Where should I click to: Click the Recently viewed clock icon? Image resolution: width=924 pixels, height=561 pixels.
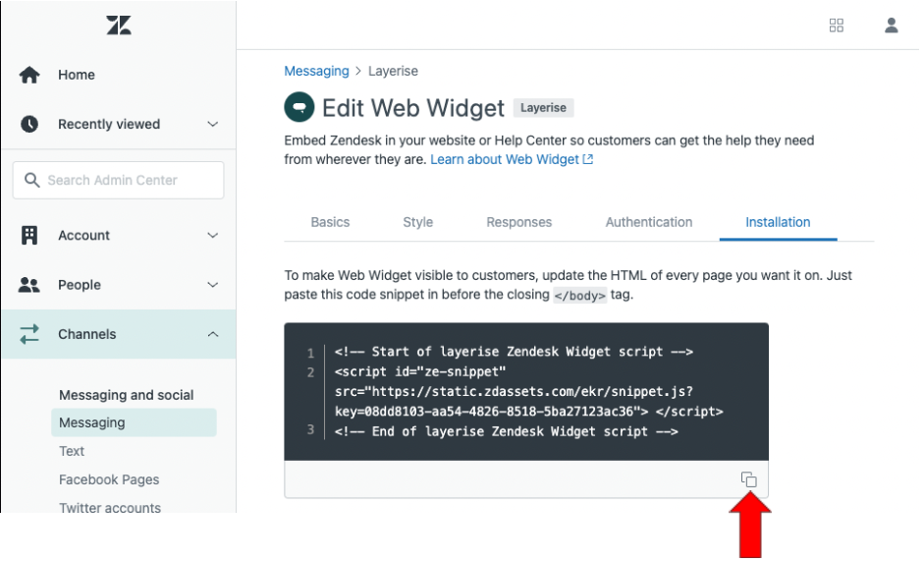(29, 124)
